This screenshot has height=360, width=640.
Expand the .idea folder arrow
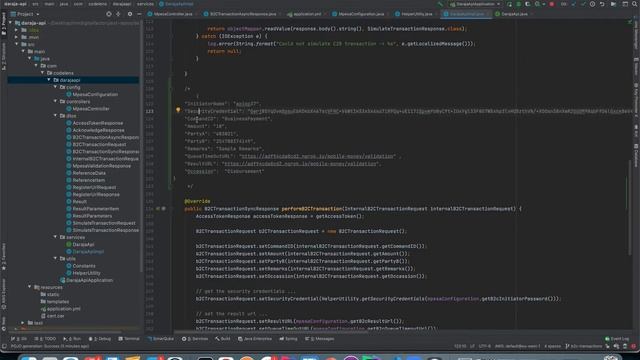click(17, 30)
